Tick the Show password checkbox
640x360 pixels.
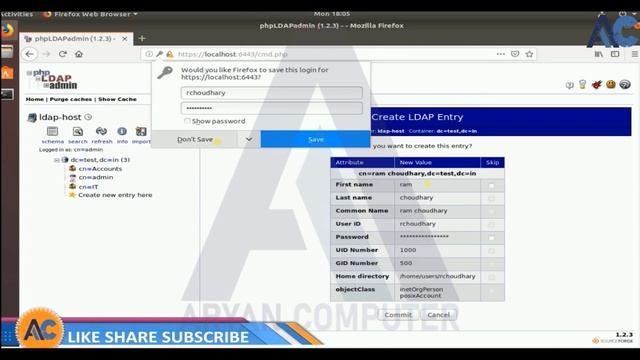187,121
